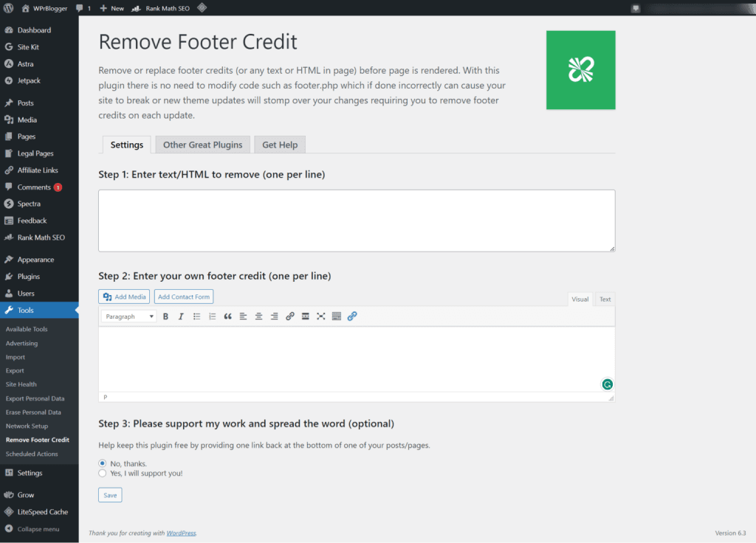Open the Plugins menu
This screenshot has width=756, height=543.
tap(39, 277)
